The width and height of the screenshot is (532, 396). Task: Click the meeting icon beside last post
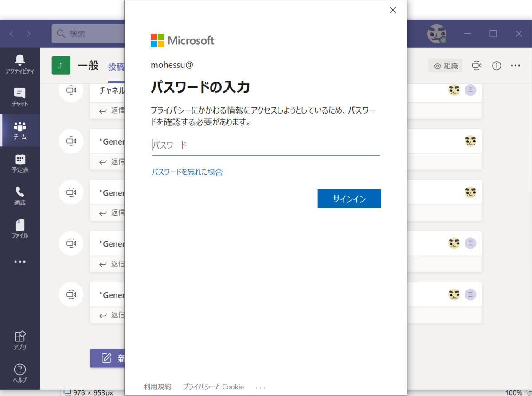coord(71,294)
